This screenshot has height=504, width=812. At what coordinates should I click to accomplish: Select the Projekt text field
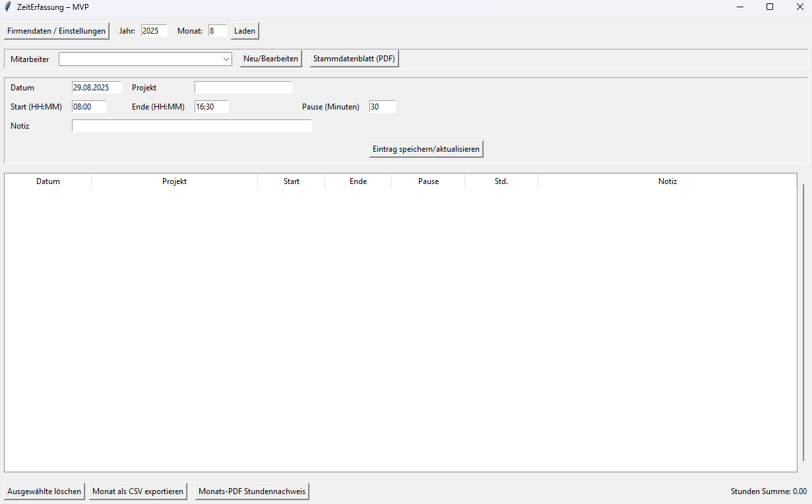click(x=243, y=88)
